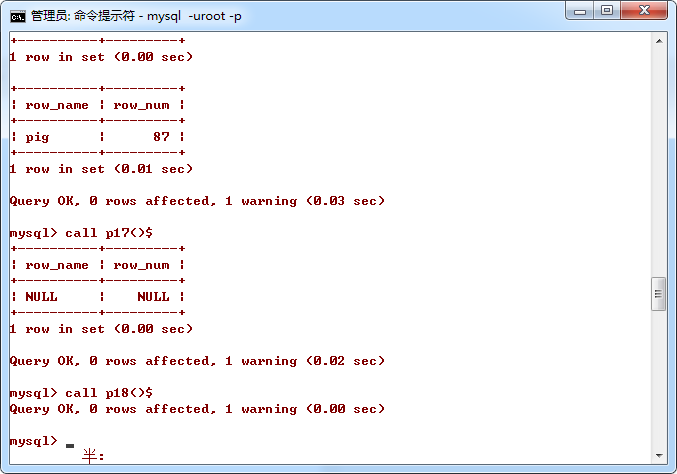Viewport: 677px width, 474px height.
Task: Click the first NULL under row_name
Action: pyautogui.click(x=41, y=297)
